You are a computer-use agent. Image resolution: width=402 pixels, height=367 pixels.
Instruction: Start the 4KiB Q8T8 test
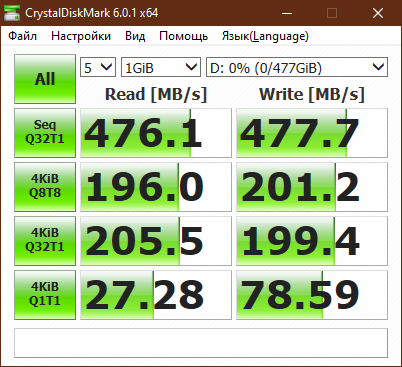coord(45,187)
